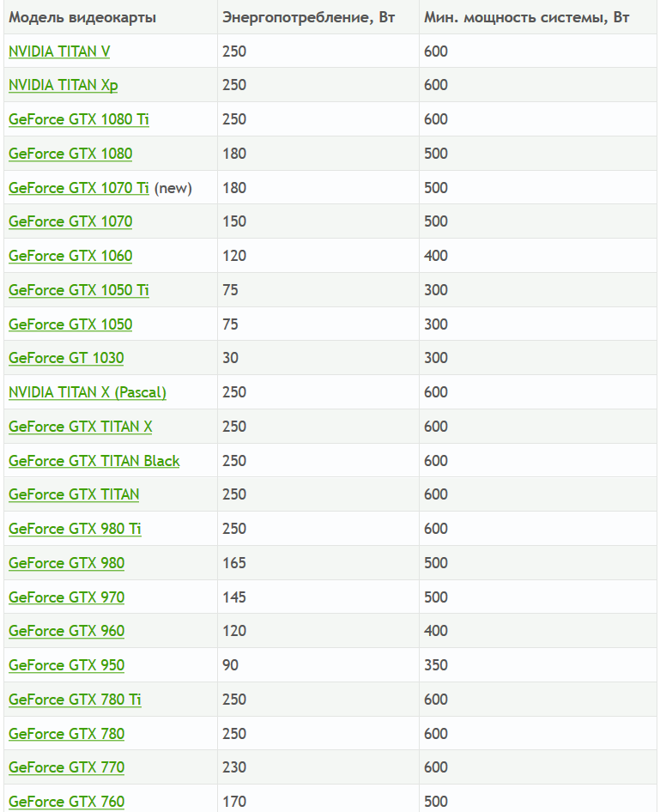The height and width of the screenshot is (812, 660).
Task: Open the GeForce GTX 1080 page
Action: click(70, 154)
